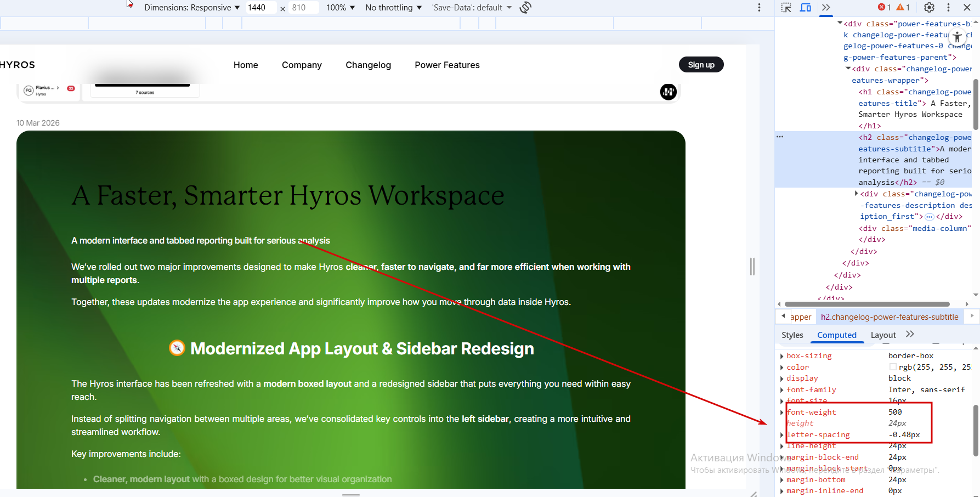
Task: Collapse the changelog-power-features-wrapper div
Action: pos(848,69)
